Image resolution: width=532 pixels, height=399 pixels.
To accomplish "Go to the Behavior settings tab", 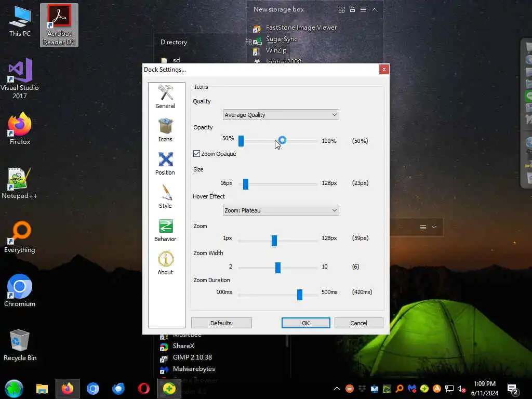I will pyautogui.click(x=165, y=230).
